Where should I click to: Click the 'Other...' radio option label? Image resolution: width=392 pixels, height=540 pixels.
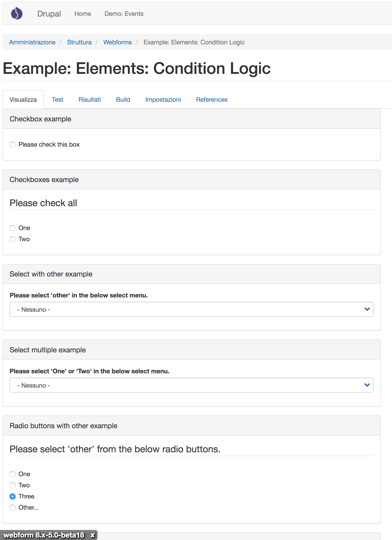(29, 508)
